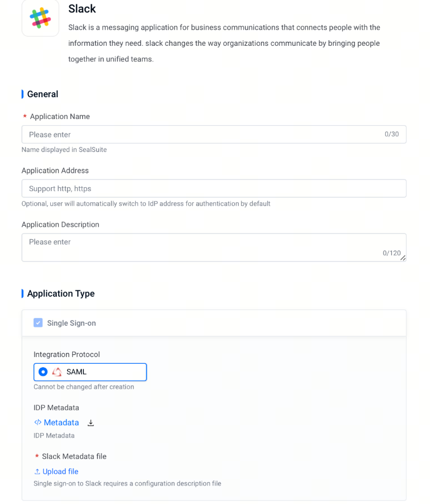430x504 pixels.
Task: Select the SAML radio button
Action: 42,372
